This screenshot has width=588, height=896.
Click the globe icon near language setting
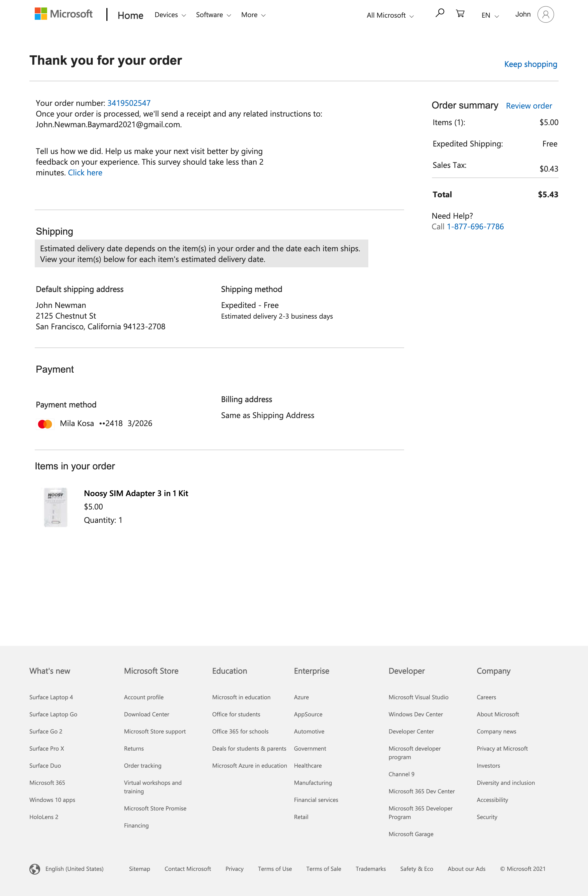[35, 868]
